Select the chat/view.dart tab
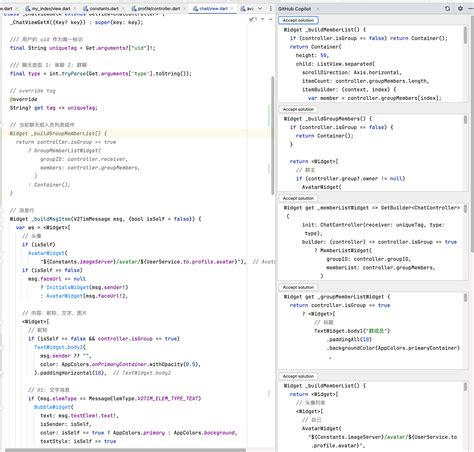This screenshot has height=452, width=474. coord(213,8)
